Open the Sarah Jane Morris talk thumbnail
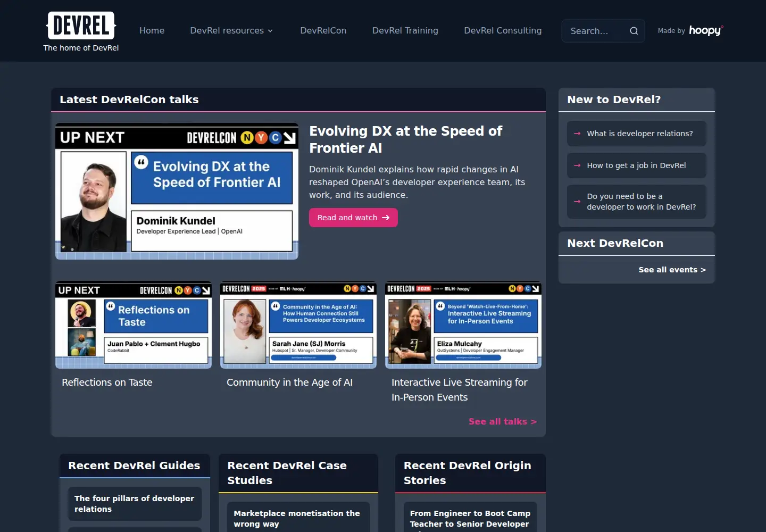 tap(298, 325)
